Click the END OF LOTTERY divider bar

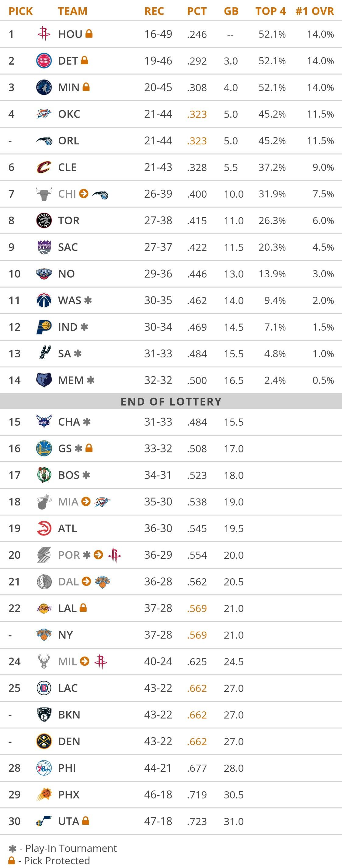click(171, 401)
